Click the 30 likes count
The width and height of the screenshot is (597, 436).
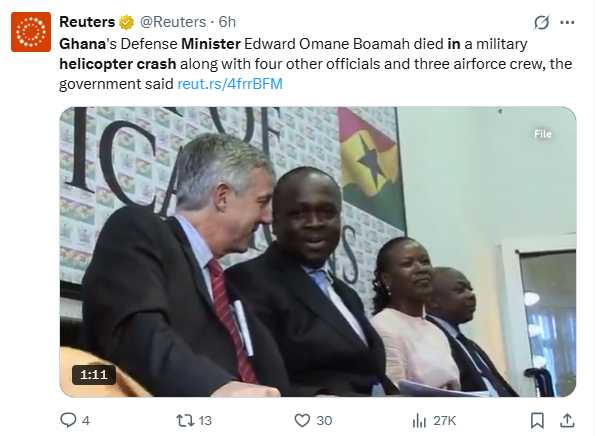324,421
